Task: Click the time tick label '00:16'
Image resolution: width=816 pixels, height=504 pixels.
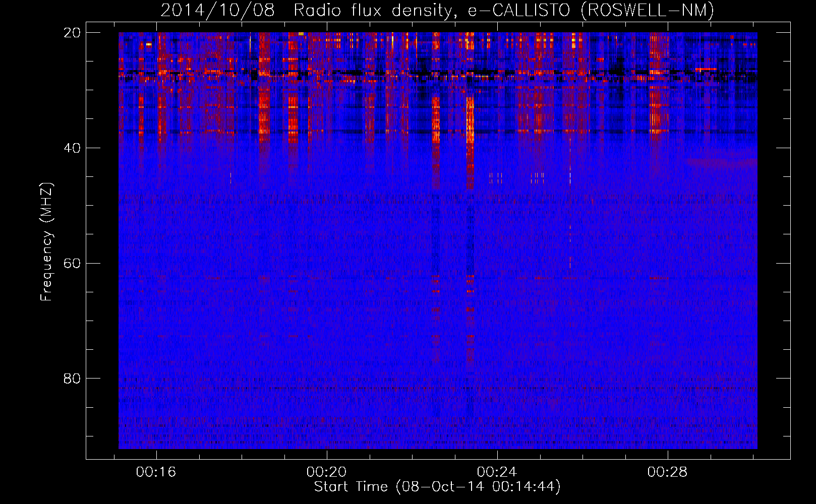Action: [x=156, y=472]
